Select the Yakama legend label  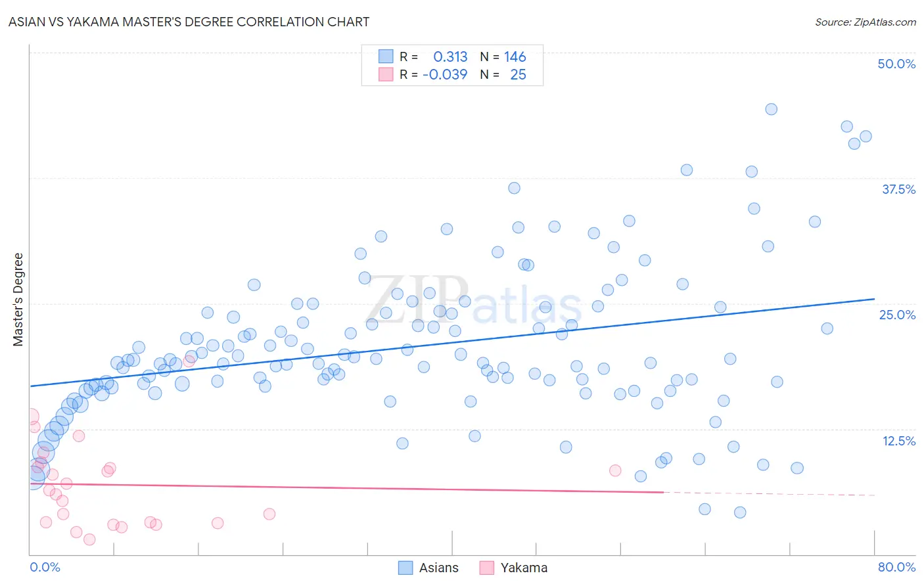(524, 568)
